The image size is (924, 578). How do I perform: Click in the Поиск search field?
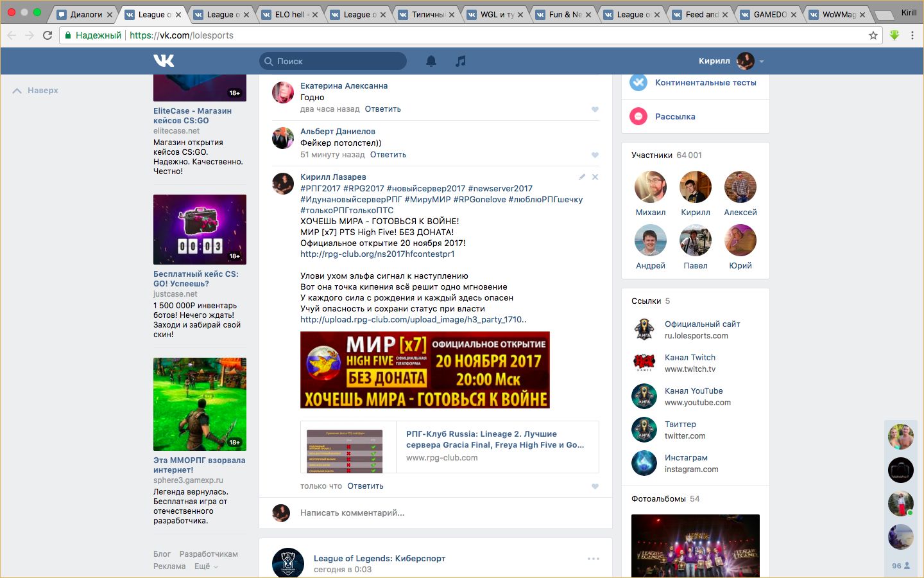point(333,61)
